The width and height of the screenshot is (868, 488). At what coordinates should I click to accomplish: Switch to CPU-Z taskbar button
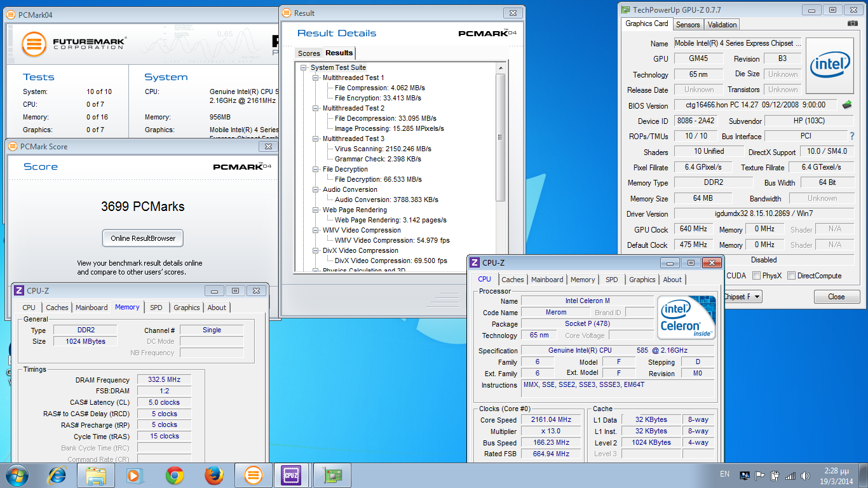point(291,475)
